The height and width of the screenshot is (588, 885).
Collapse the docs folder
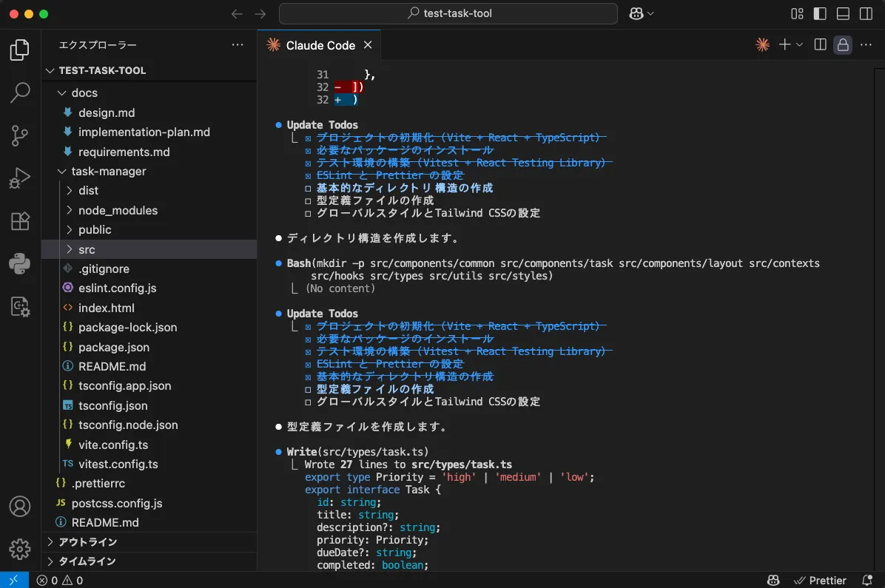click(x=84, y=92)
